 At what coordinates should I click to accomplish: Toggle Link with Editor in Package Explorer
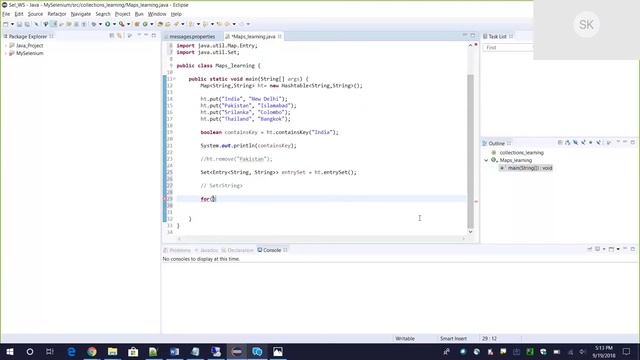(x=120, y=36)
